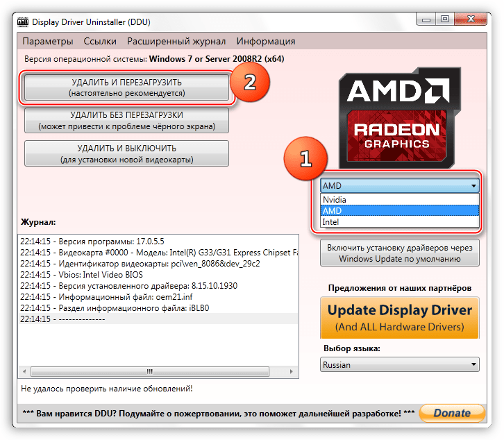The height and width of the screenshot is (440, 504).
Task: Select log line 'Vbios: Intel Video BIOS'
Action: [158, 275]
